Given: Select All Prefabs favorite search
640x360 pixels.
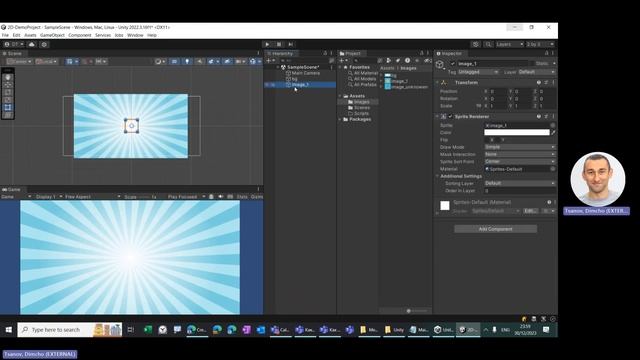Looking at the screenshot, I should pyautogui.click(x=365, y=84).
